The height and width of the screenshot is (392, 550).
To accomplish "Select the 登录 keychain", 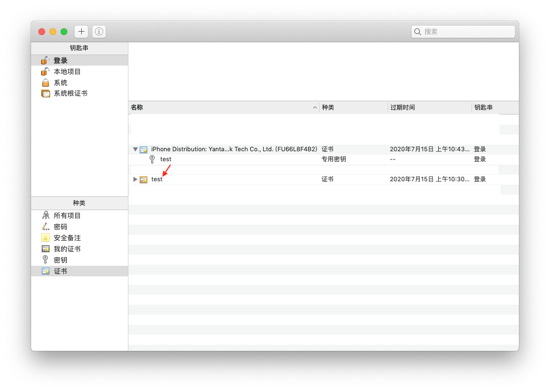I will pyautogui.click(x=80, y=60).
